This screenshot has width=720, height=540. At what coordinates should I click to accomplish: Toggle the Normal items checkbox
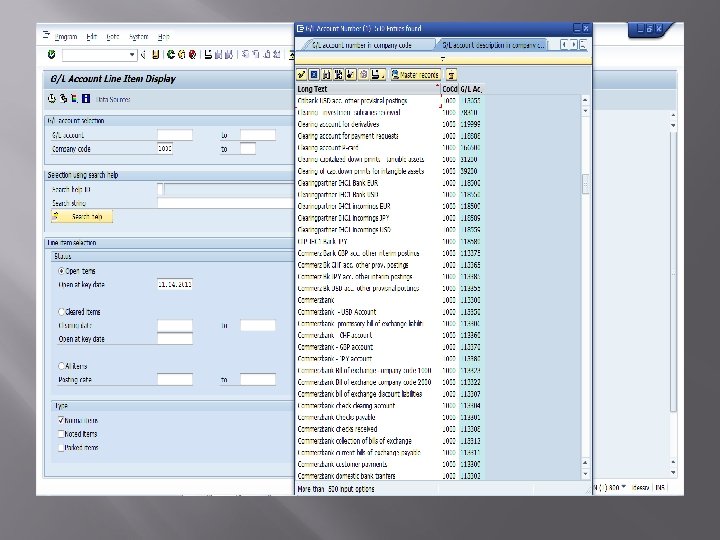61,420
